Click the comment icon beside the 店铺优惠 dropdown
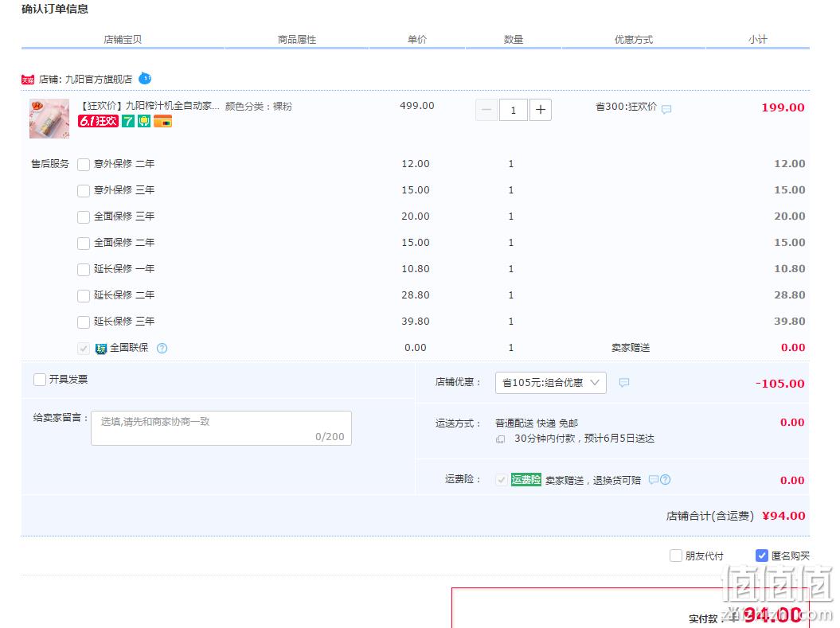The width and height of the screenshot is (840, 628). pos(624,382)
